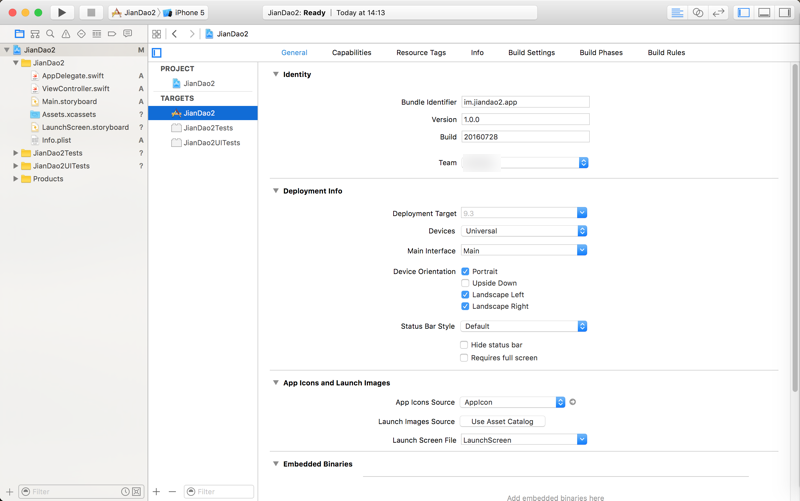Viewport: 800px width, 501px height.
Task: Switch to the Build Settings tab
Action: click(531, 53)
